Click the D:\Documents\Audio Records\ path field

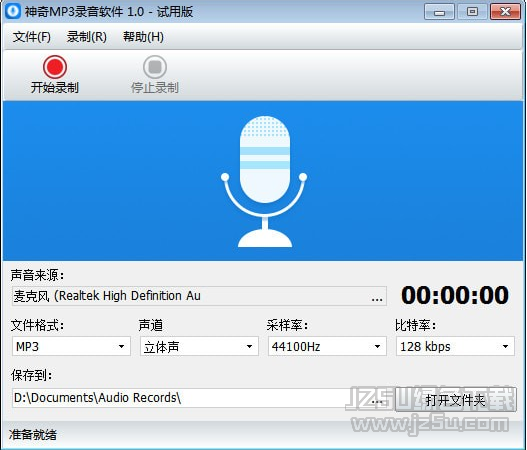pyautogui.click(x=191, y=398)
